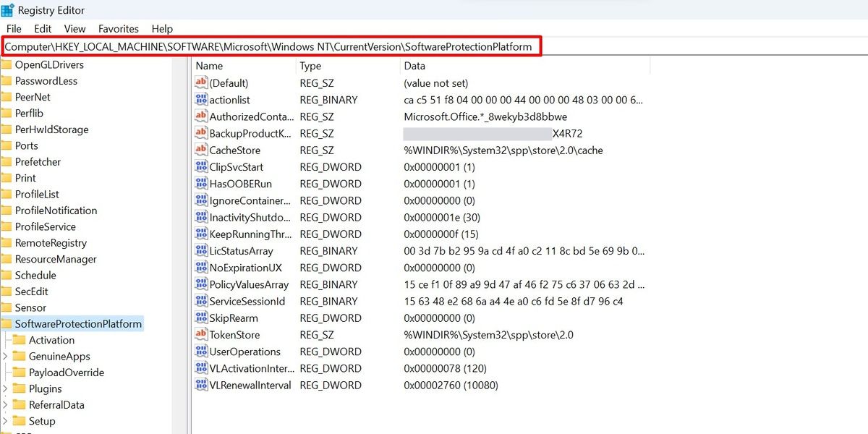Click the binary icon beside actionlist
Image resolution: width=868 pixels, height=434 pixels.
tap(200, 100)
